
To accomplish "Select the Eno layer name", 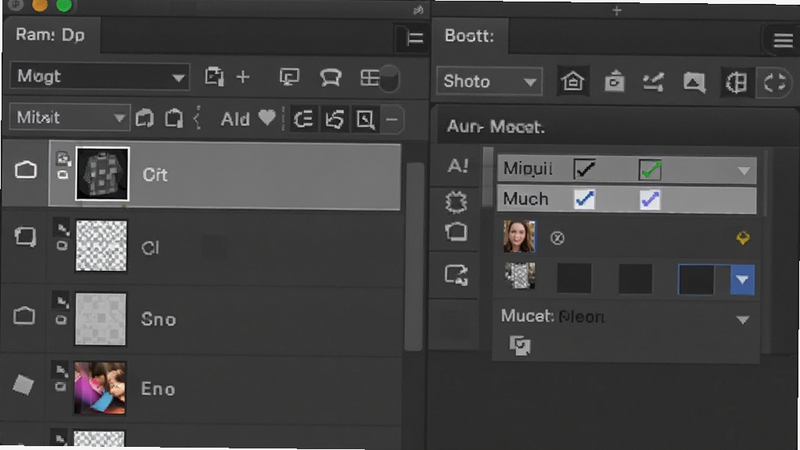I will [158, 389].
